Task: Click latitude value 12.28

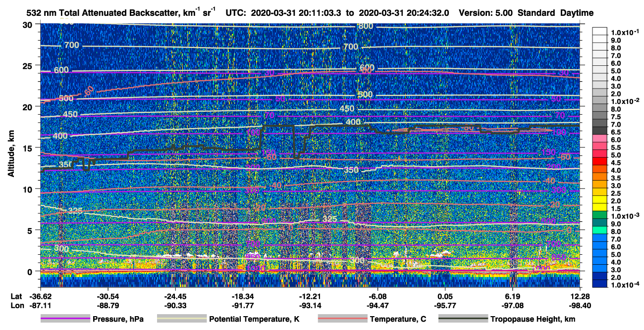Action: tap(580, 296)
